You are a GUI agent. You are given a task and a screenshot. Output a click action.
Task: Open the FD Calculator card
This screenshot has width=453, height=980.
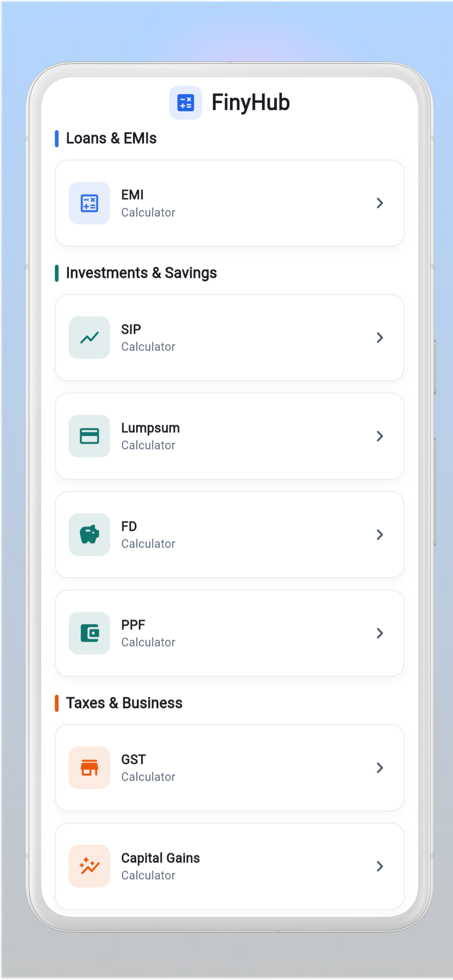(229, 534)
